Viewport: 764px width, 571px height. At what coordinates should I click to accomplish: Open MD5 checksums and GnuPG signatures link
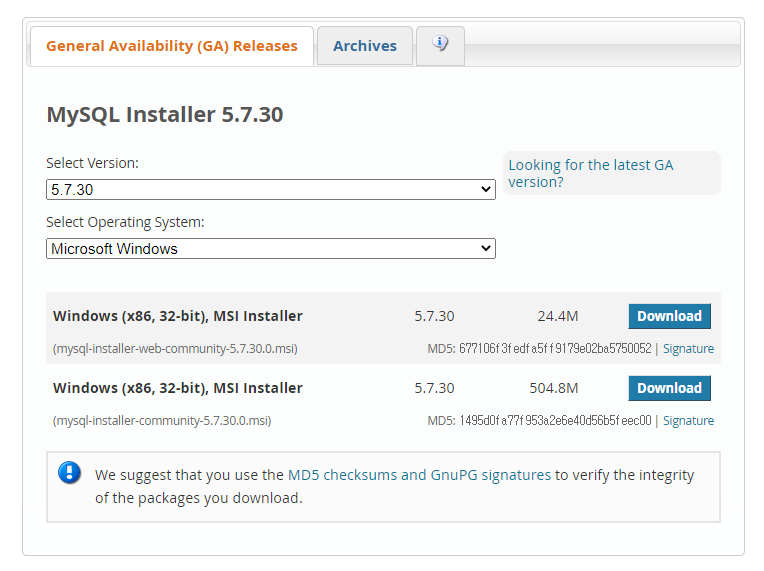420,475
